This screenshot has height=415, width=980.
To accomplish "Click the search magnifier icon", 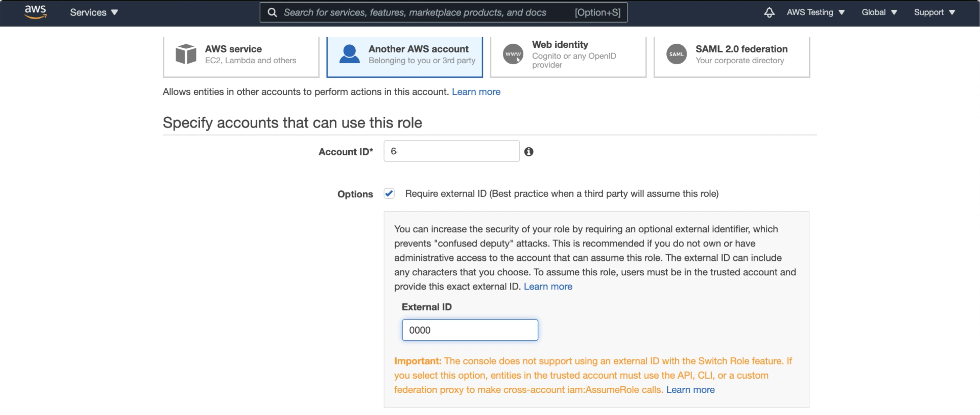I will tap(272, 13).
